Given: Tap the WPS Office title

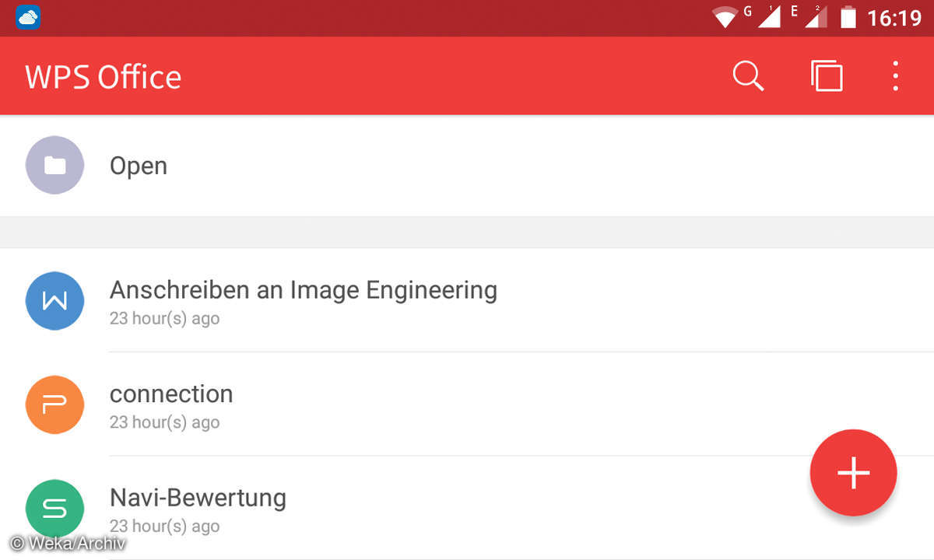Looking at the screenshot, I should click(104, 77).
